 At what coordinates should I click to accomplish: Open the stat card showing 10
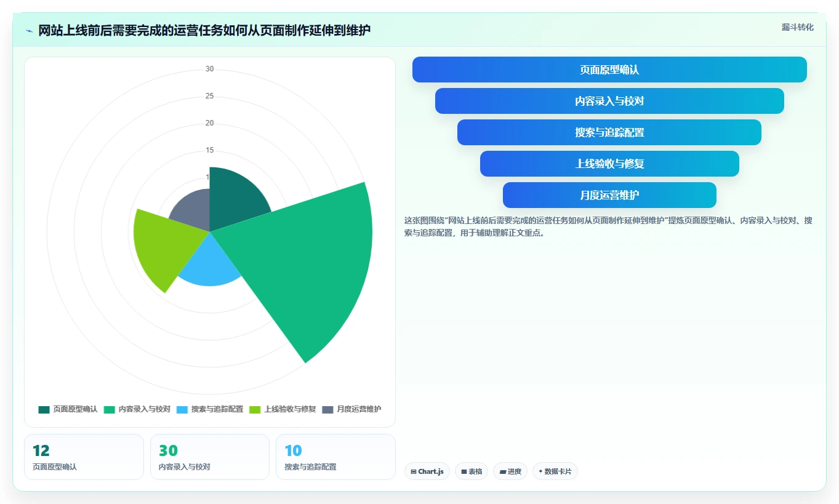click(x=335, y=457)
